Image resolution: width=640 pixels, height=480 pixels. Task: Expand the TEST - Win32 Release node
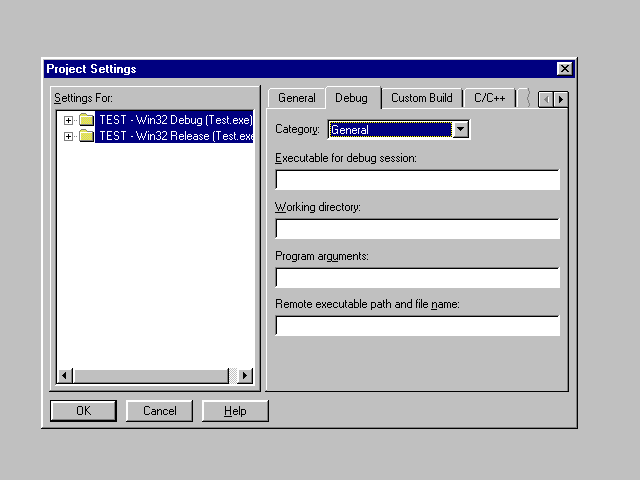coord(69,136)
